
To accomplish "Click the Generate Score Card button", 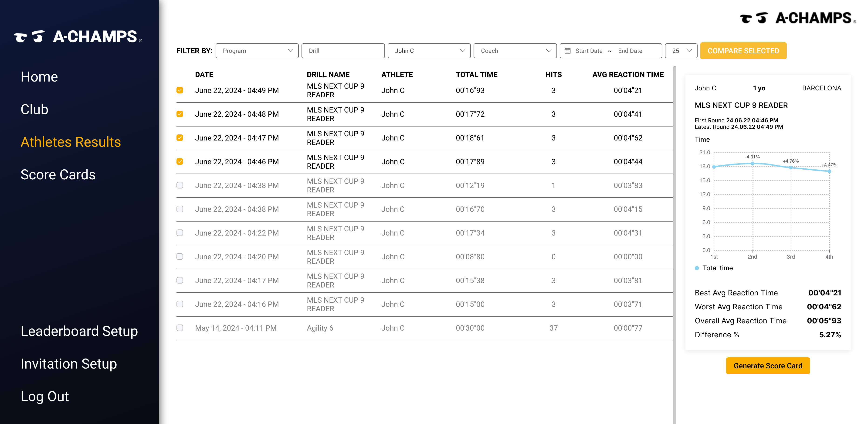I will click(x=768, y=366).
